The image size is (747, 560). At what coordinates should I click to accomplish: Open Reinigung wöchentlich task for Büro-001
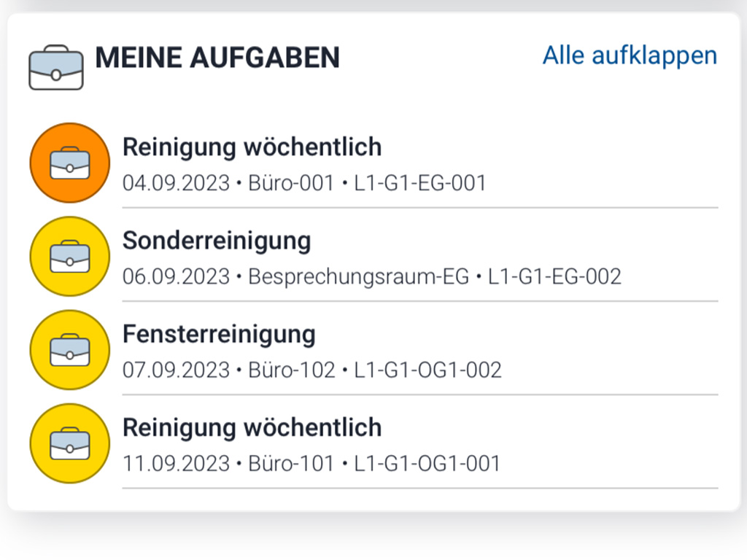pyautogui.click(x=252, y=147)
